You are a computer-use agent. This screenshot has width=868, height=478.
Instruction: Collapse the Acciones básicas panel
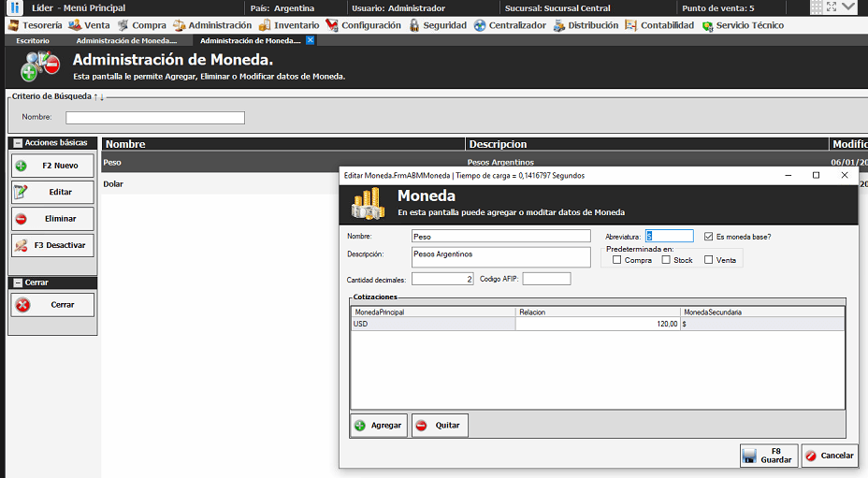pos(17,143)
